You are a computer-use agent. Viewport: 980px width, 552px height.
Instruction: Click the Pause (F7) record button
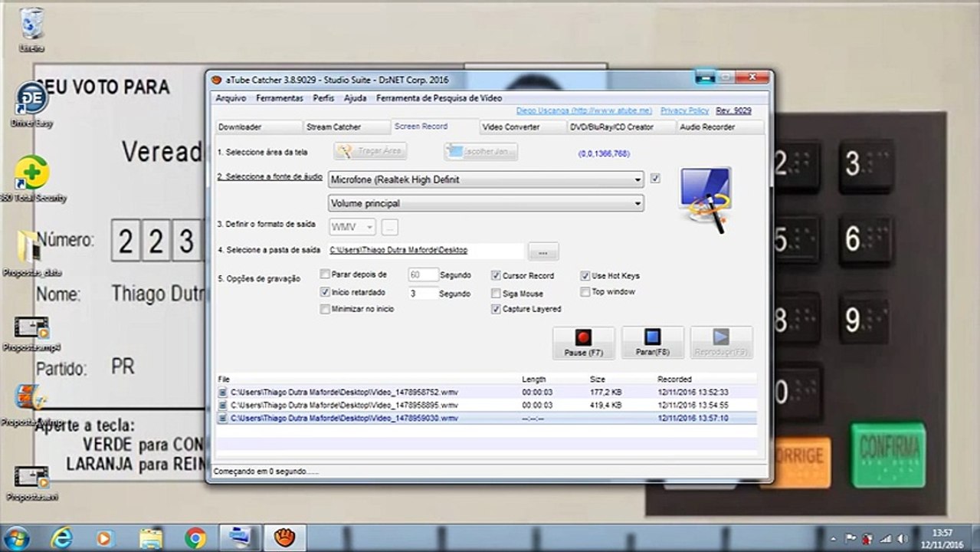(x=584, y=343)
